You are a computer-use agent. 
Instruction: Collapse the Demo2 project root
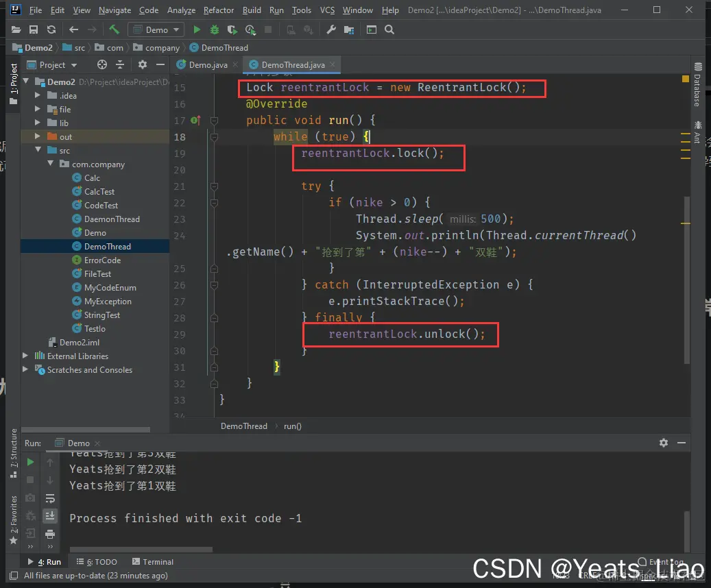click(x=26, y=82)
